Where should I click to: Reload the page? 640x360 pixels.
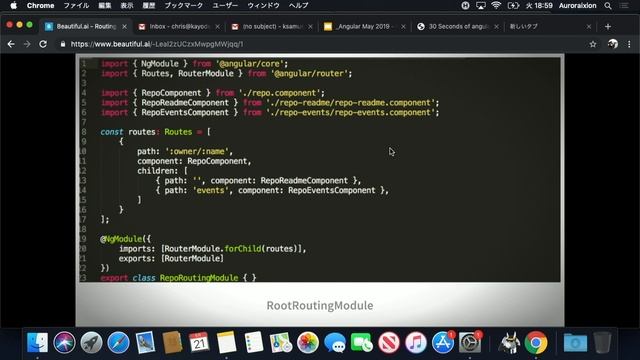pos(43,44)
